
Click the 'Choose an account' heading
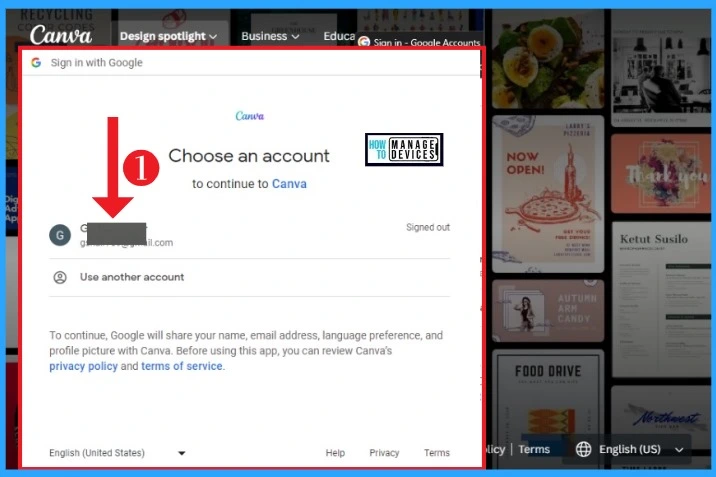point(249,156)
